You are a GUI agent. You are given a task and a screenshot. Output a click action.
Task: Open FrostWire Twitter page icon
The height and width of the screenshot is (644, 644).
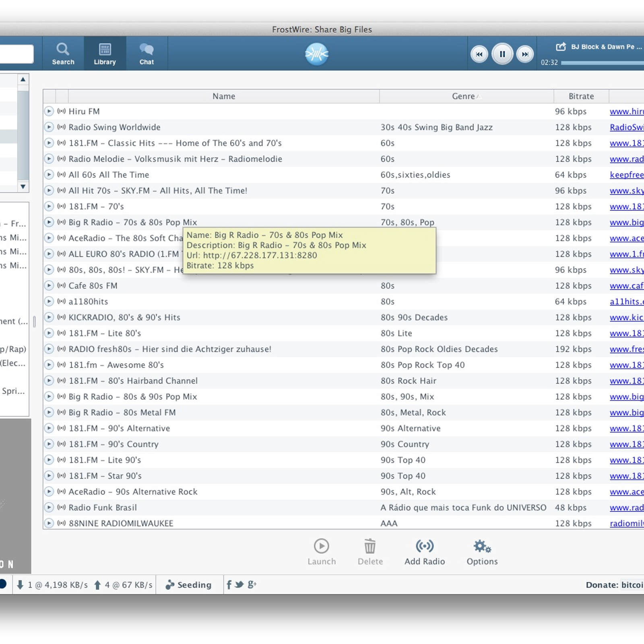[239, 584]
